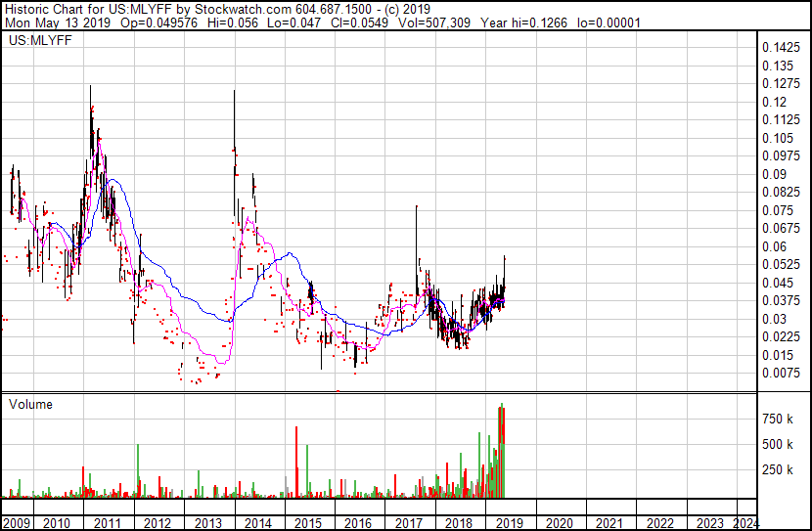
Task: Click the tallest green volume bar in 2019
Action: click(502, 450)
